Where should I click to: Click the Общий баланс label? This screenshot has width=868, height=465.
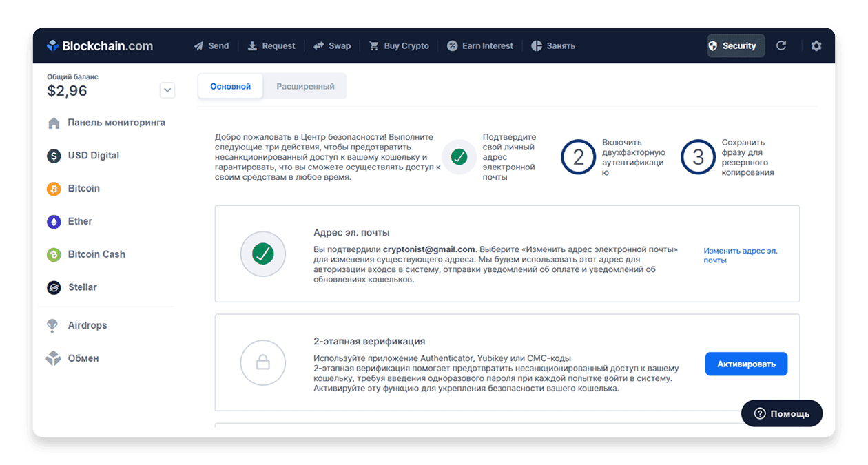(x=72, y=77)
